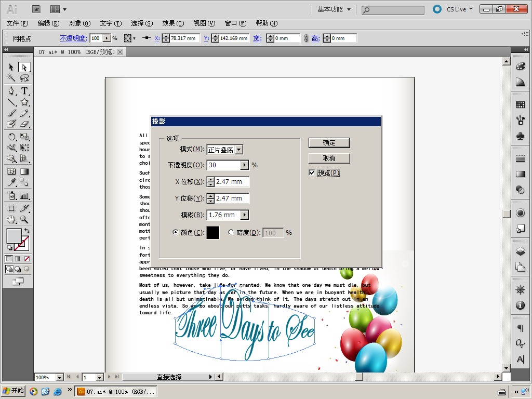The height and width of the screenshot is (399, 532).
Task: Set fill to None in toolbox
Action: pos(27,259)
